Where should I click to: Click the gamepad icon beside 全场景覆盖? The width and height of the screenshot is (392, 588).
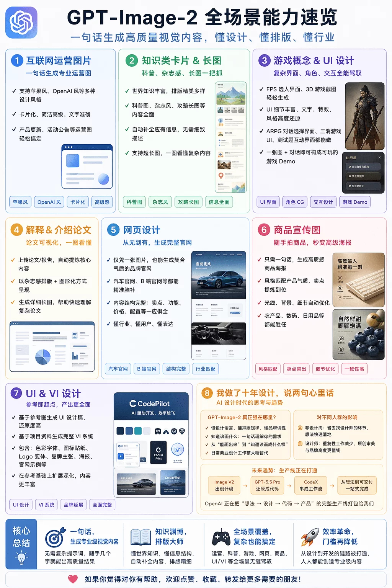tap(221, 537)
